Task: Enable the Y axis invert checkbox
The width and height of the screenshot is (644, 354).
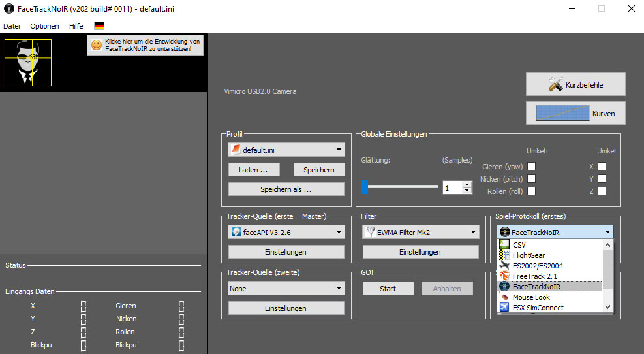Action: pyautogui.click(x=602, y=178)
